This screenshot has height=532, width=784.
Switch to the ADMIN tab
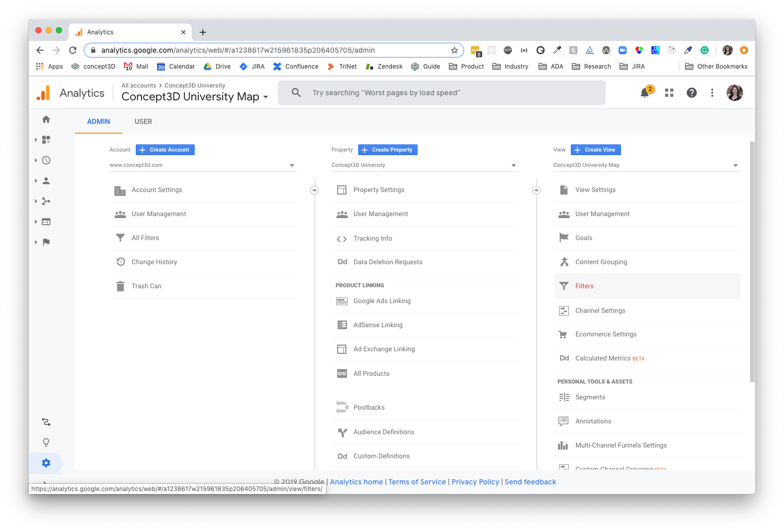(98, 121)
